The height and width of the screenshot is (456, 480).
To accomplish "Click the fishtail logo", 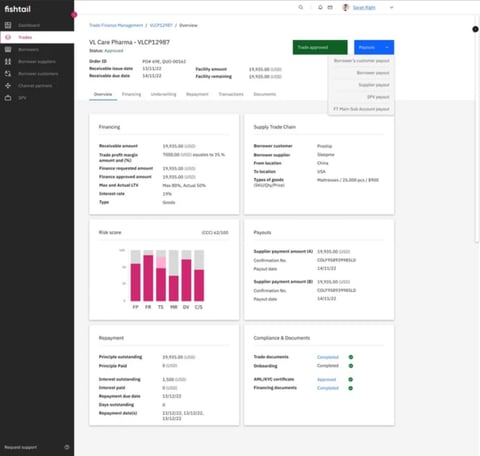I will [18, 9].
